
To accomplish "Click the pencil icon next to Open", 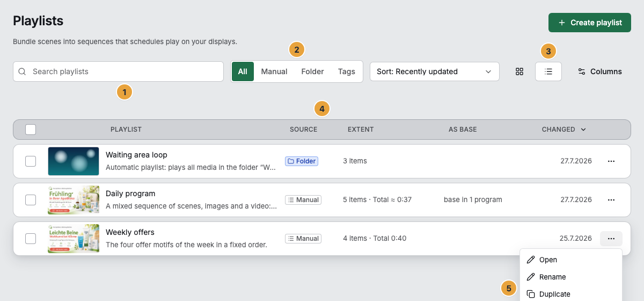I will (531, 260).
